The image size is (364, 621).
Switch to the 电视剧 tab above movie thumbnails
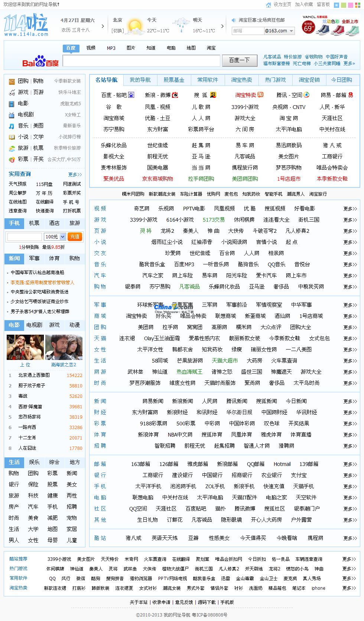pos(34,325)
